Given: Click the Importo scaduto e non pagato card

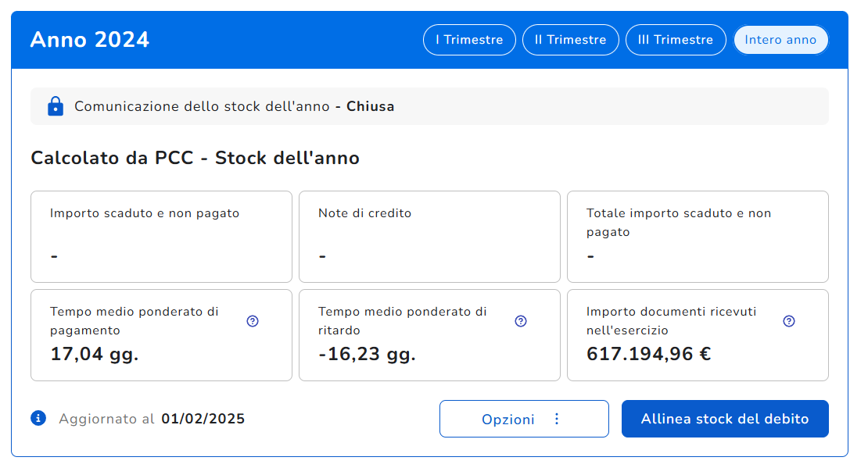Looking at the screenshot, I should pyautogui.click(x=161, y=236).
